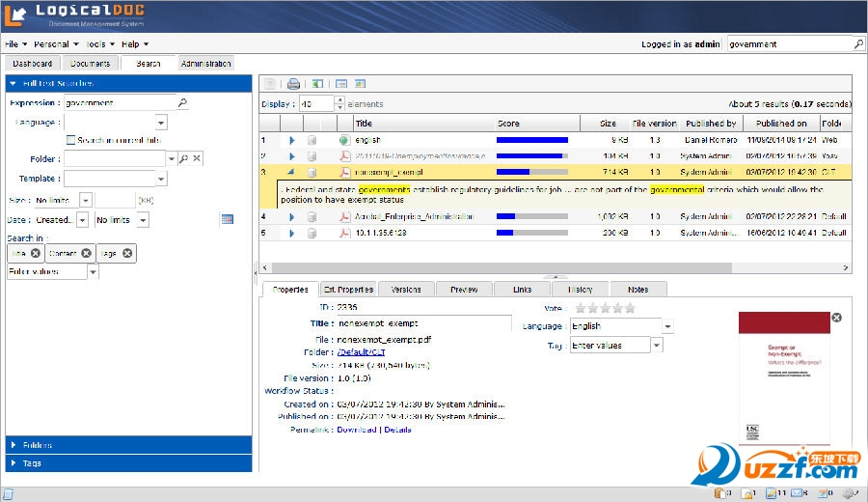This screenshot has width=868, height=502.
Task: Remove the Content filter chip
Action: (x=86, y=253)
